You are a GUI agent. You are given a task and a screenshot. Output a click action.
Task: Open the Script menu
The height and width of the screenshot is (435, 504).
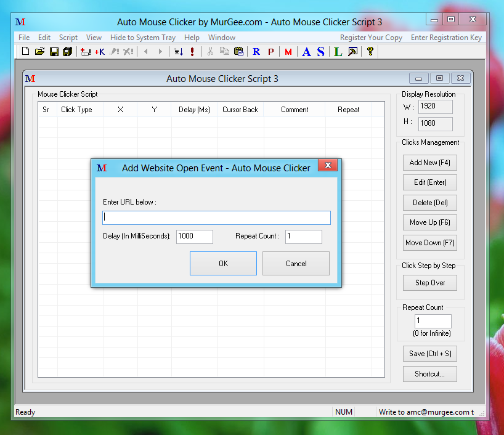click(68, 38)
